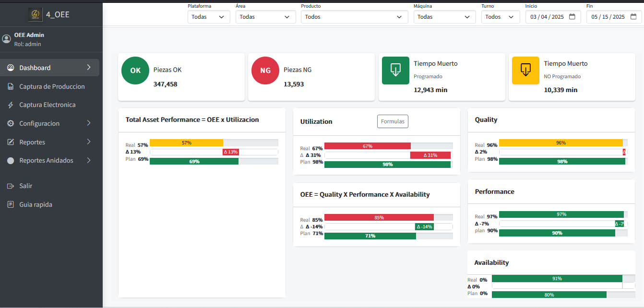644x308 pixels.
Task: Click the Salir exit icon
Action: point(11,186)
